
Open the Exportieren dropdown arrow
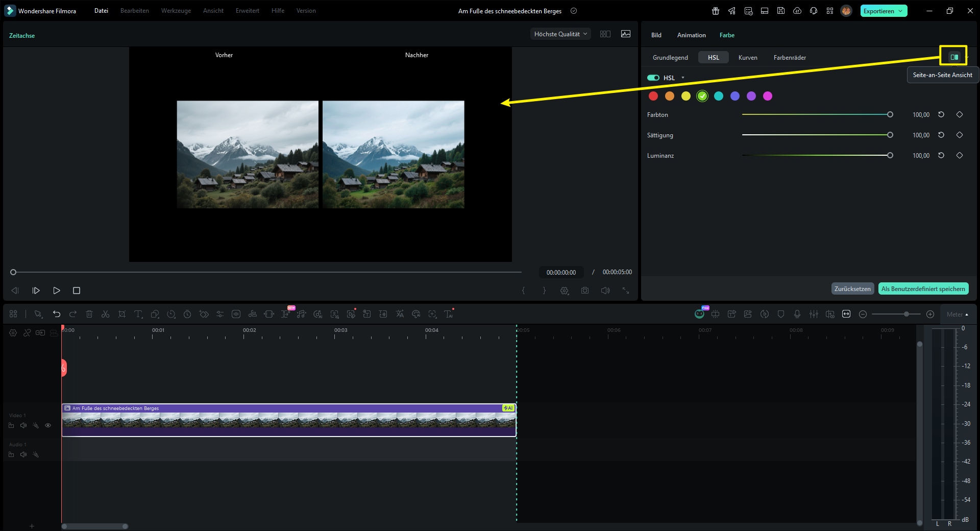pos(900,11)
